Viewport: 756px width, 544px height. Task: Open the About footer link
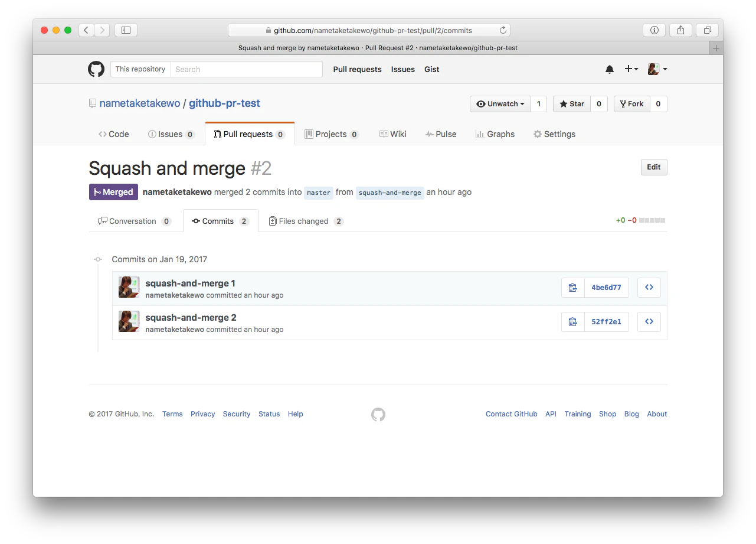(657, 414)
